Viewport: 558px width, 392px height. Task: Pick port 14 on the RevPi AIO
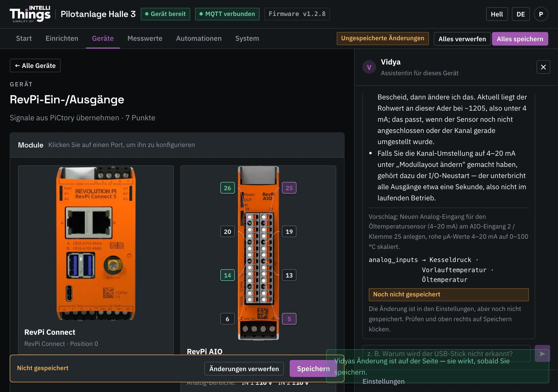[228, 275]
